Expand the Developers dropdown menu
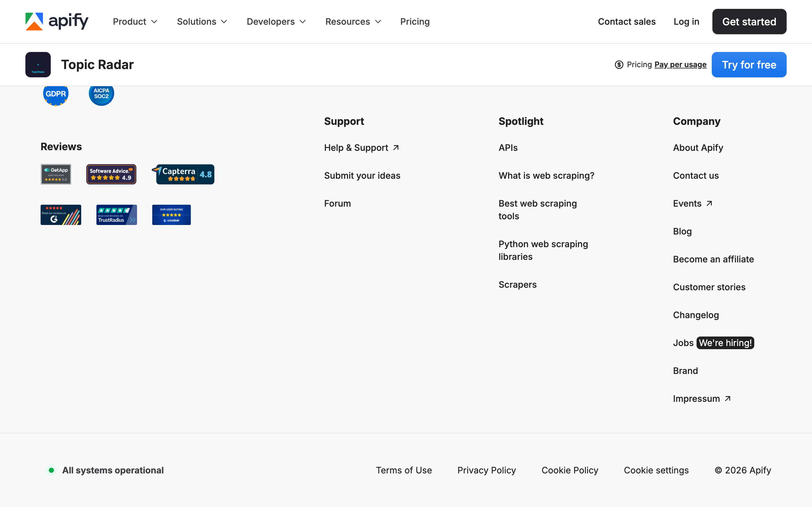Viewport: 812px width, 507px height. [276, 22]
